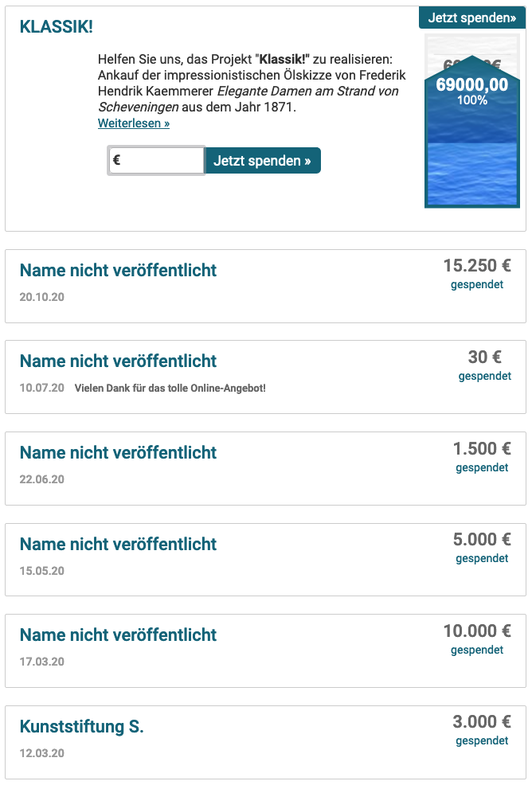Viewport: 532px width, 785px height.
Task: Click the 30 € gespendet amount
Action: [484, 365]
